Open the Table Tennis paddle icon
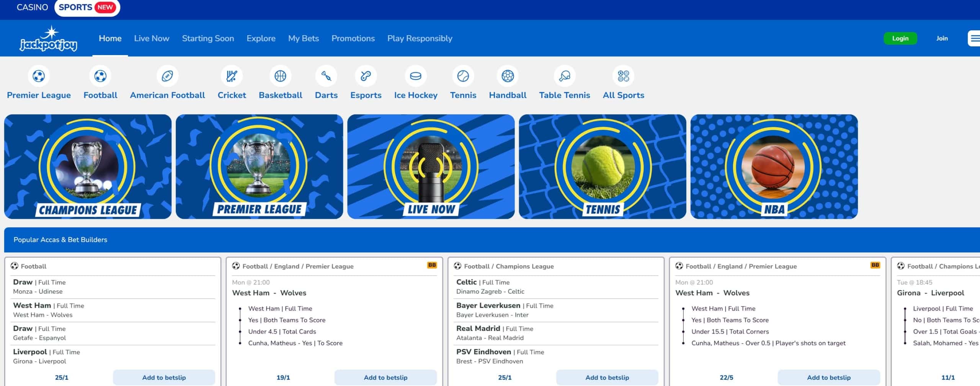 pos(565,76)
